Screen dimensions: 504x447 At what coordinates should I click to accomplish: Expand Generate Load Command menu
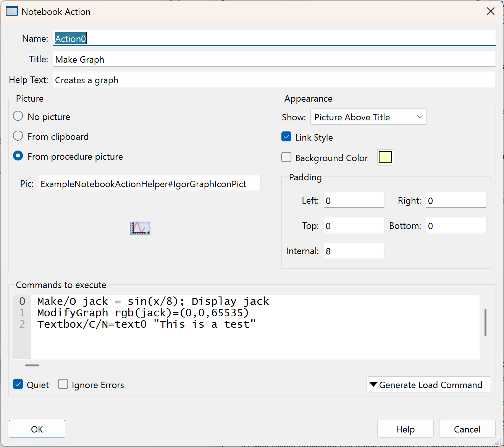(428, 385)
